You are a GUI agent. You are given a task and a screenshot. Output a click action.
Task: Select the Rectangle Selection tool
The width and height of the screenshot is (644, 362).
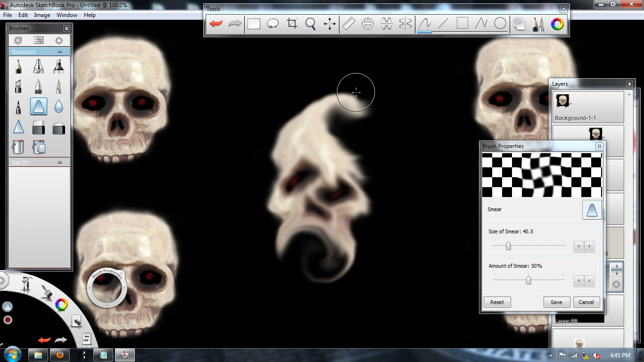tap(254, 24)
